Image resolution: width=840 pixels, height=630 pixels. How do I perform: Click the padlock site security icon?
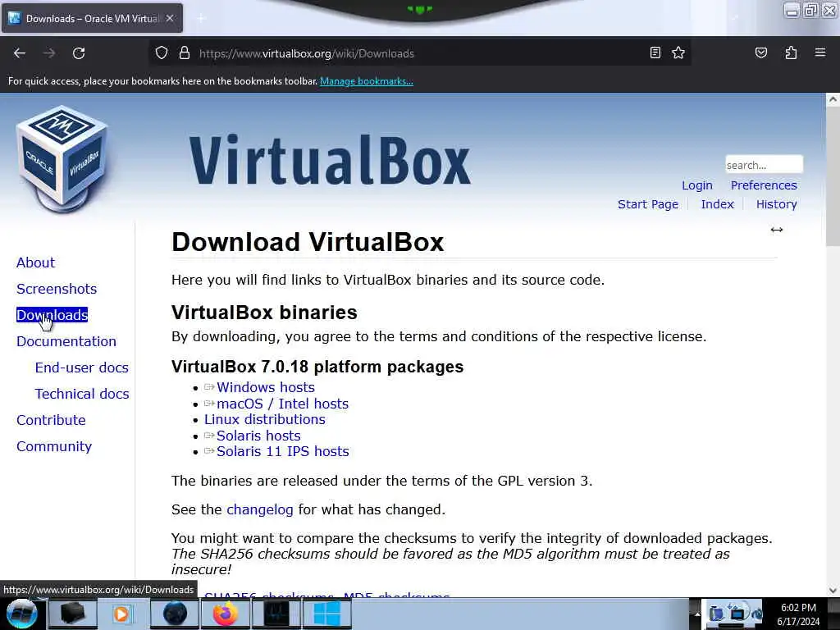[x=185, y=53]
